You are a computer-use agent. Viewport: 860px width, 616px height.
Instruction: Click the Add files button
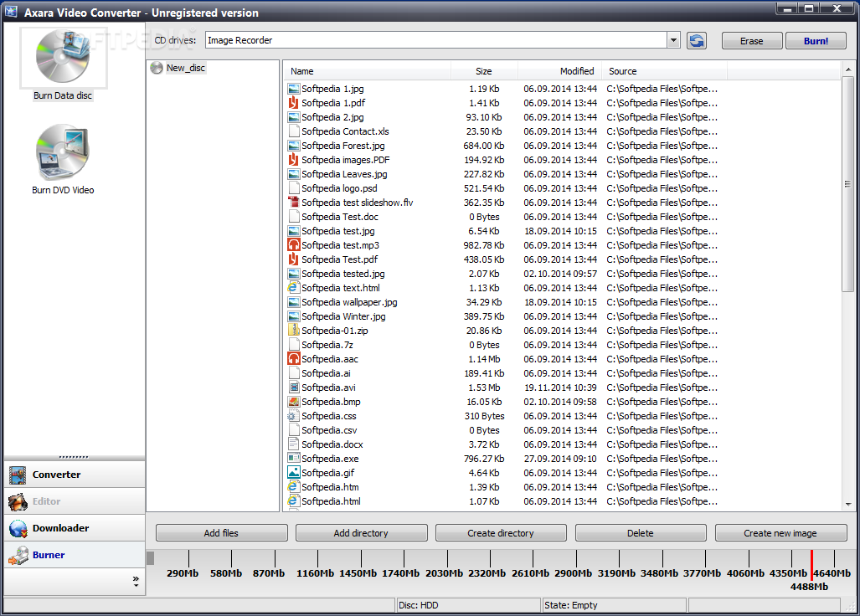[x=222, y=533]
